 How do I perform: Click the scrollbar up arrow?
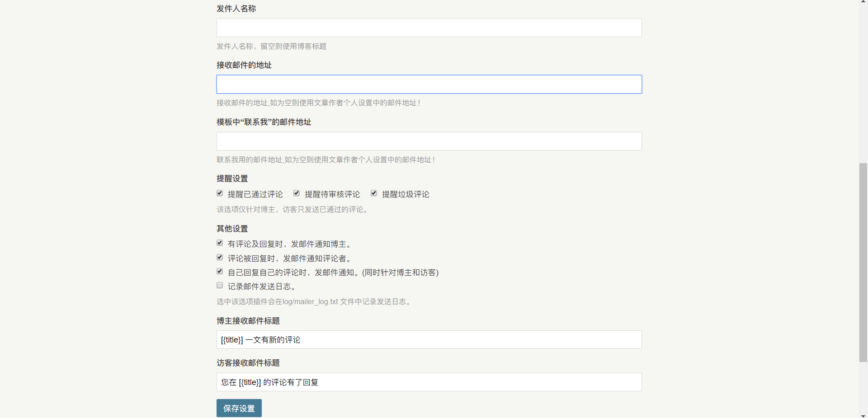tap(863, 2)
